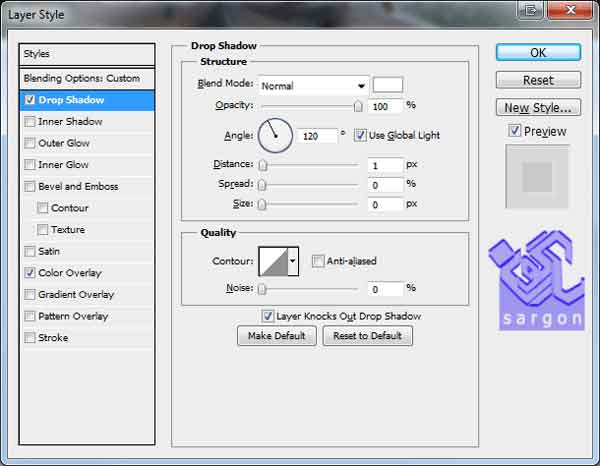Enable the Anti-aliased option
Screen dimensions: 600x466
318,262
